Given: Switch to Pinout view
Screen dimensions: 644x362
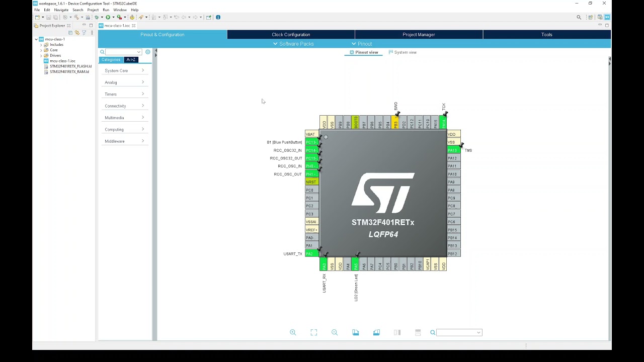Looking at the screenshot, I should tap(364, 52).
